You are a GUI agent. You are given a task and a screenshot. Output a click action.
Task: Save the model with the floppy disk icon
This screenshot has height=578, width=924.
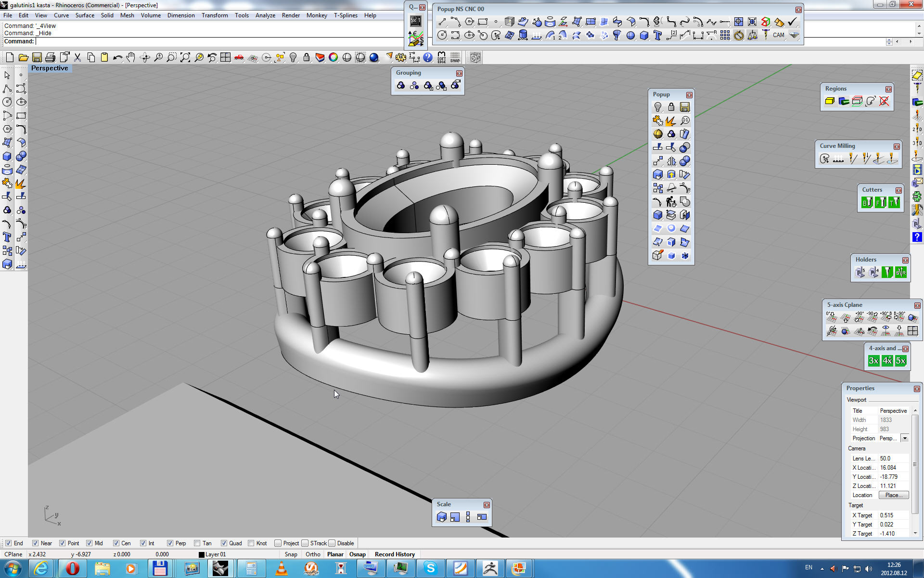37,58
